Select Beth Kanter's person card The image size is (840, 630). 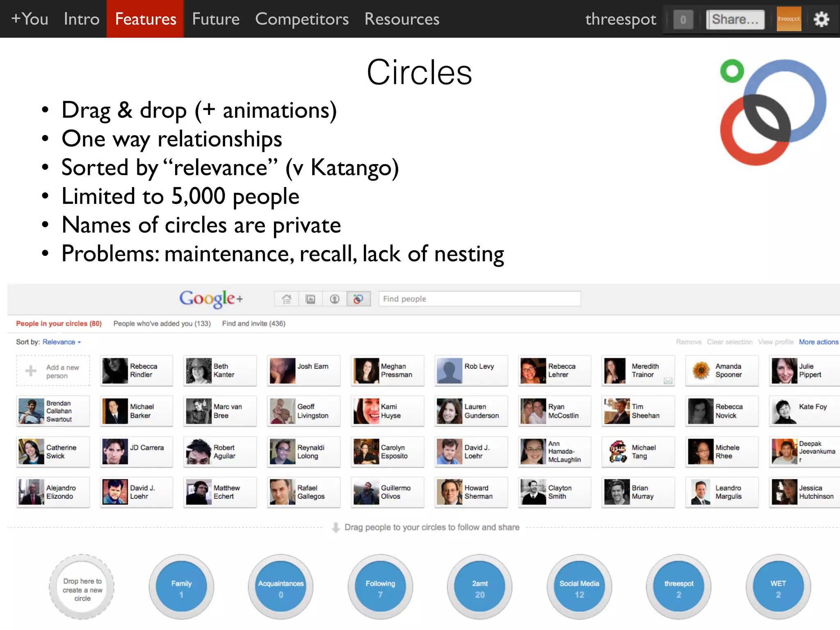click(220, 371)
